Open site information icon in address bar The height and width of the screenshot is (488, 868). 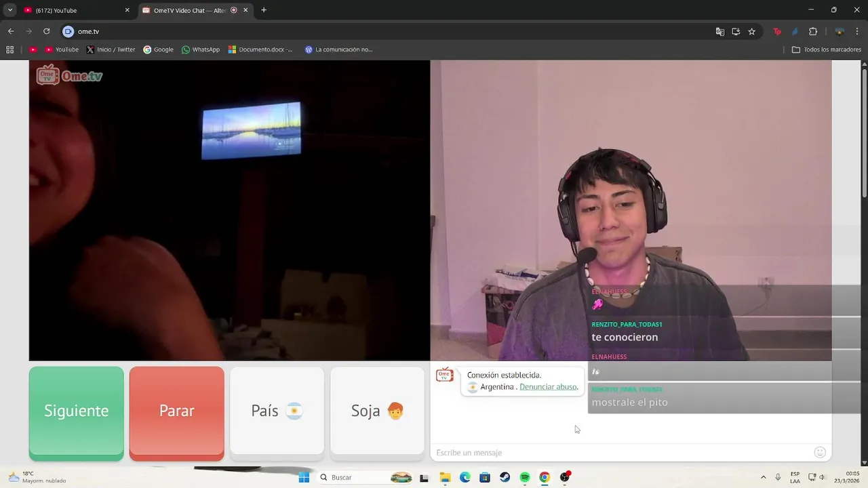pyautogui.click(x=68, y=31)
